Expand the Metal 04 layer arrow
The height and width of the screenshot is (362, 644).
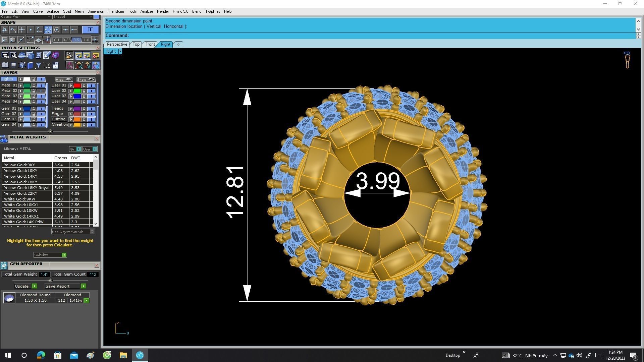point(20,102)
